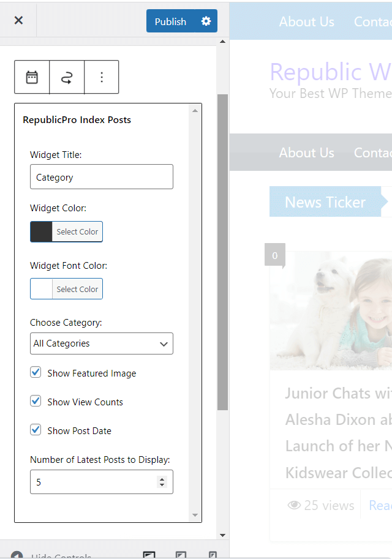
Task: Click the Read more link on post
Action: tap(380, 505)
